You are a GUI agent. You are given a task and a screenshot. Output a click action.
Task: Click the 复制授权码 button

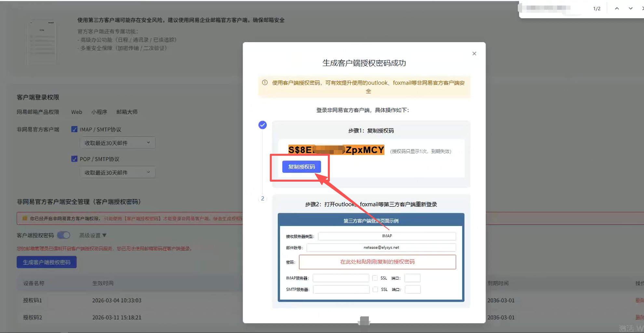point(302,167)
